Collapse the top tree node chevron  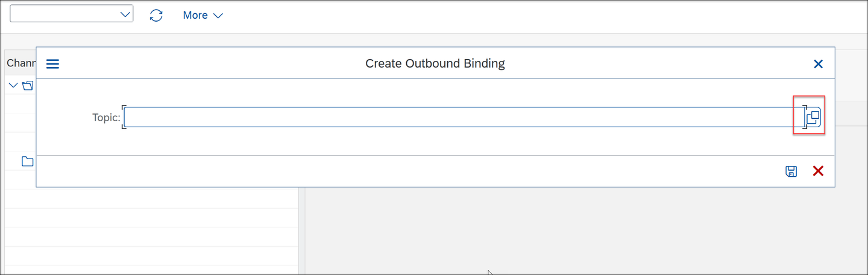pos(13,86)
